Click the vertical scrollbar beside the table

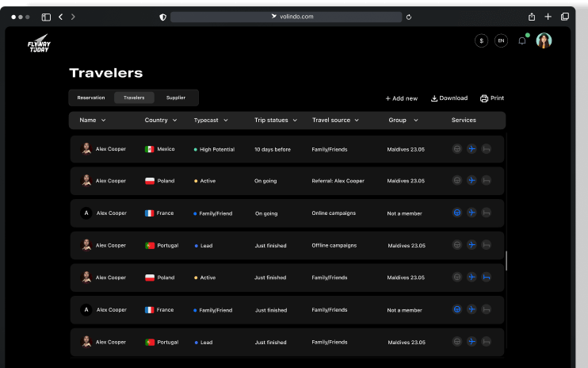point(506,261)
